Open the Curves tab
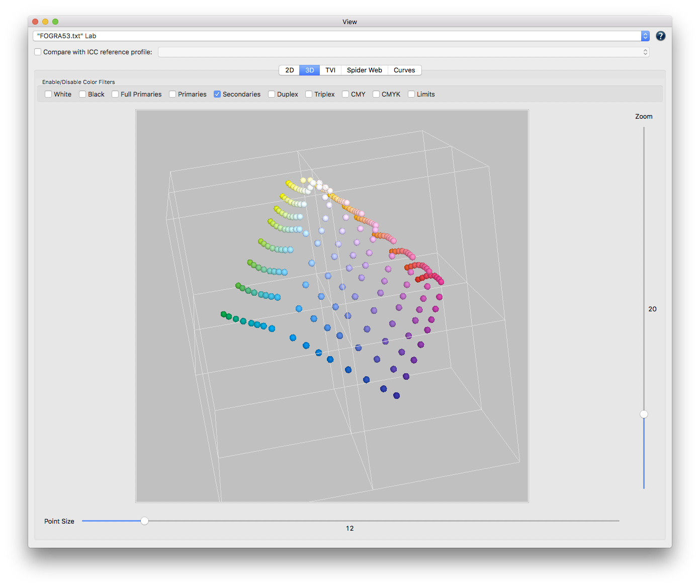This screenshot has width=700, height=588. point(404,70)
